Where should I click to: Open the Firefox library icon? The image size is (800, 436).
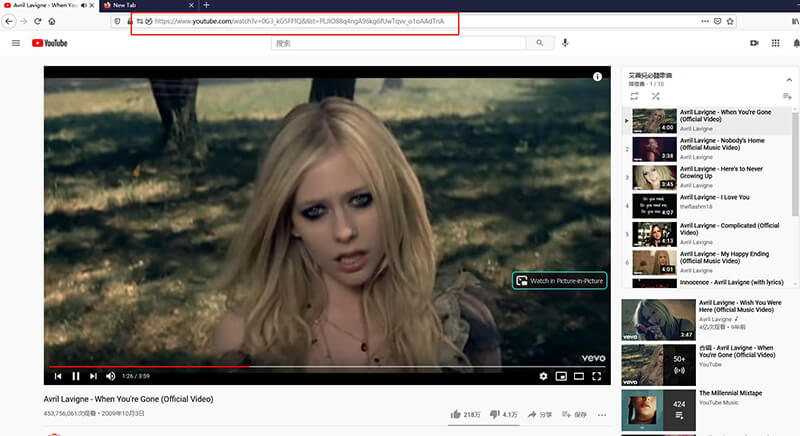coord(795,21)
